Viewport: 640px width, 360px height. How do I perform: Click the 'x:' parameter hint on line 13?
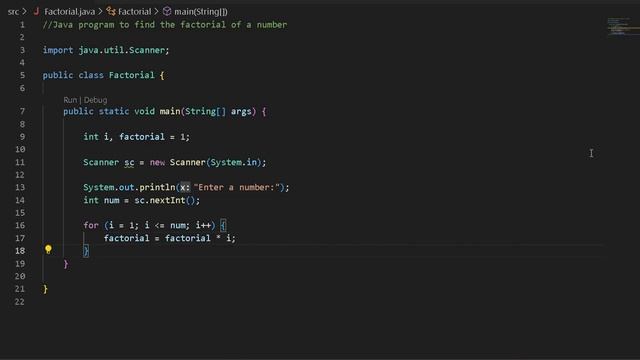click(x=185, y=187)
